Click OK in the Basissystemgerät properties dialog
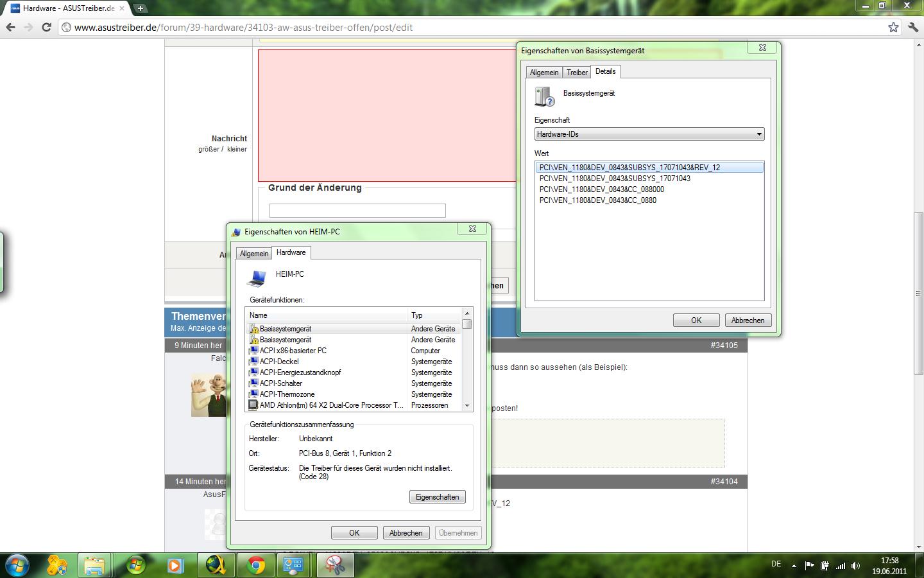 (696, 320)
